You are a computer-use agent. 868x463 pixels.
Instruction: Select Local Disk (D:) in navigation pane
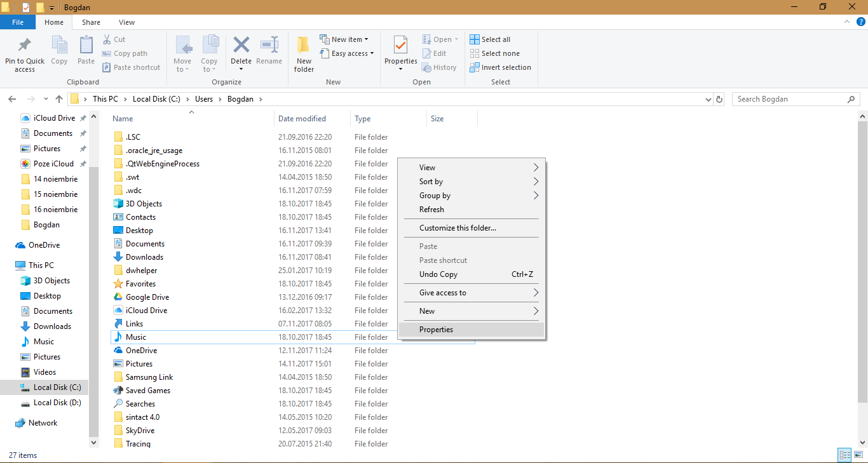pyautogui.click(x=57, y=403)
